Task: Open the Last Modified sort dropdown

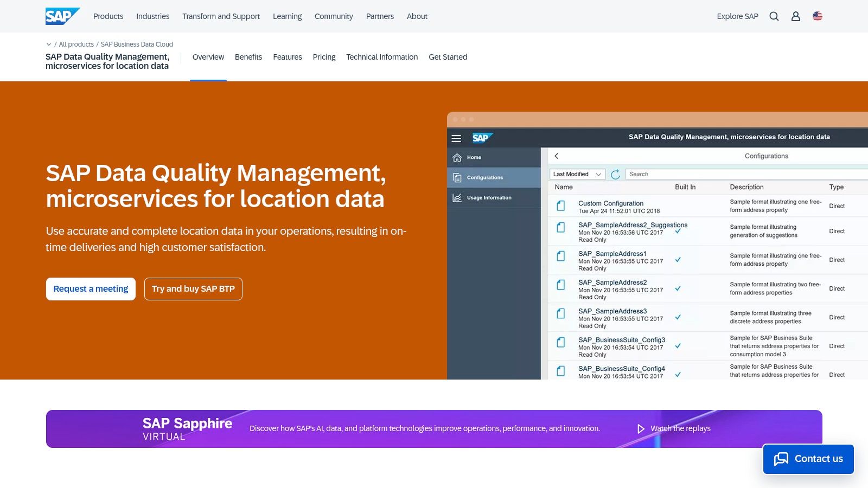Action: click(578, 174)
